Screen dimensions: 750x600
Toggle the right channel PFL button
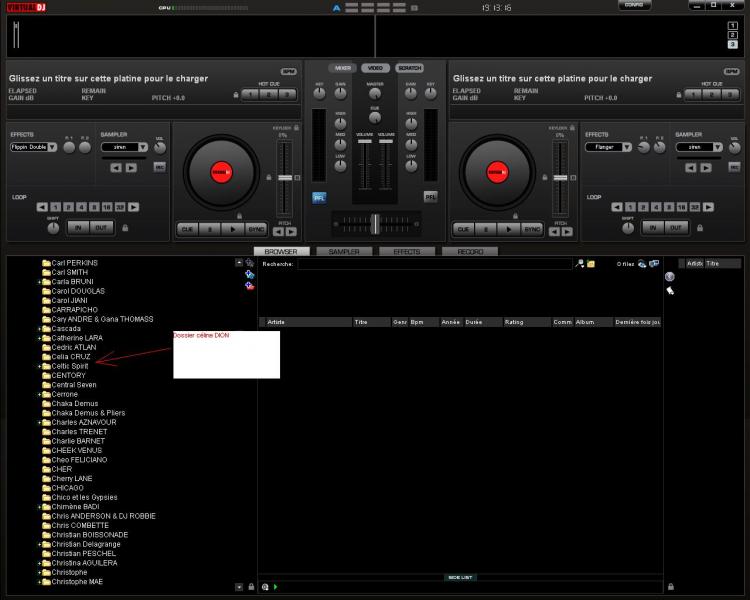pyautogui.click(x=431, y=197)
